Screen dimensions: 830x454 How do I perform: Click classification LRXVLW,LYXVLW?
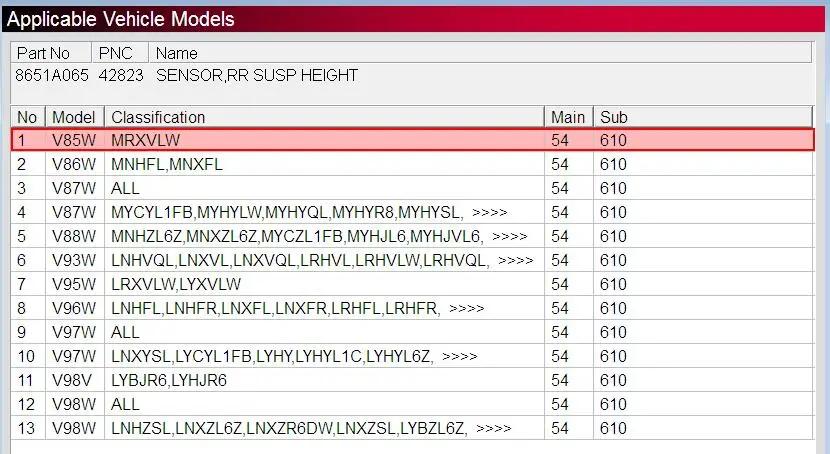[176, 284]
